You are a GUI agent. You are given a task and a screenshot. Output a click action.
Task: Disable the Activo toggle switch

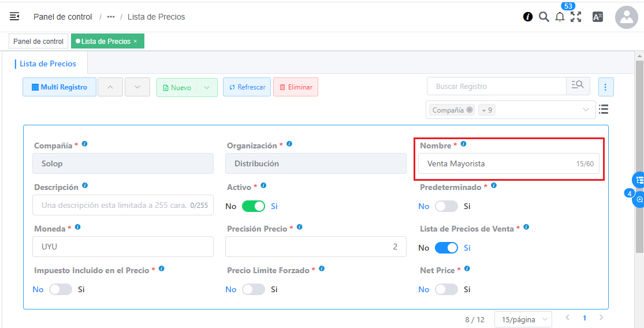253,206
